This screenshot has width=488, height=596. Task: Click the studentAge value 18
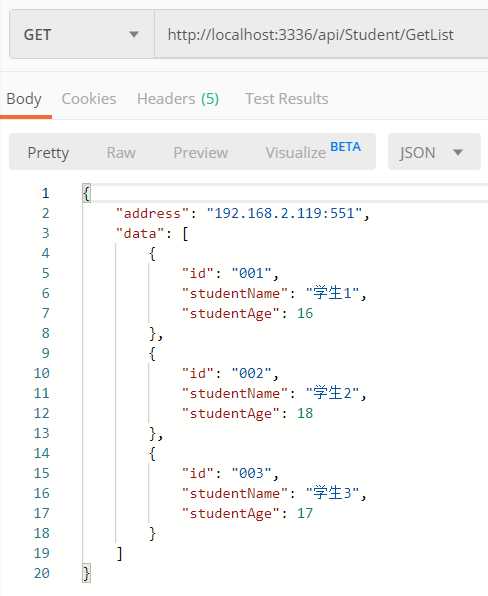coord(305,413)
